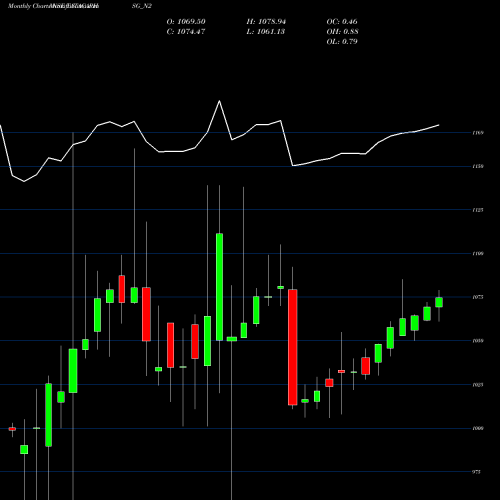The image size is (500, 500).
Task: Click the "OL: 0.79" reading
Action: tap(342, 42)
